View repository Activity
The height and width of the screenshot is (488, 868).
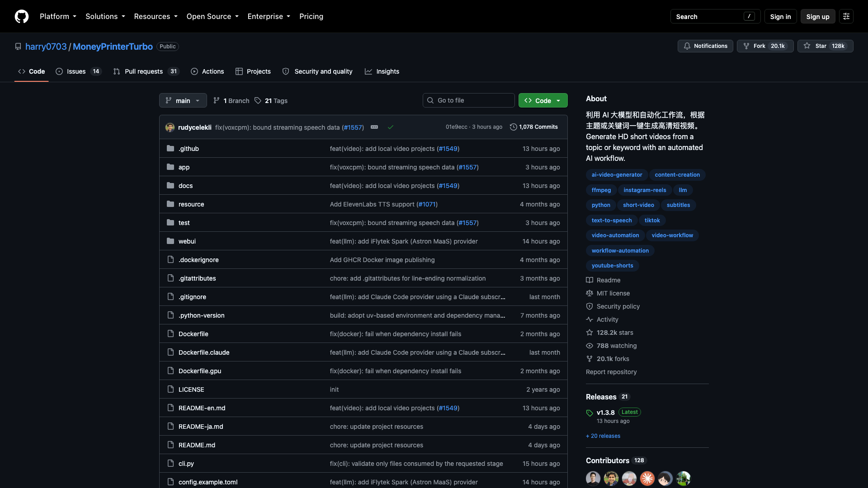602,319
